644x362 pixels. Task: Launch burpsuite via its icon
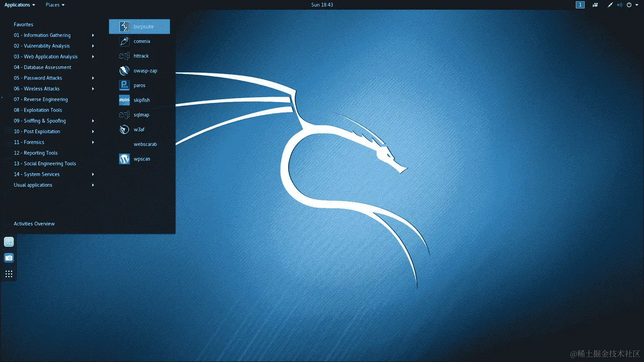[x=124, y=26]
